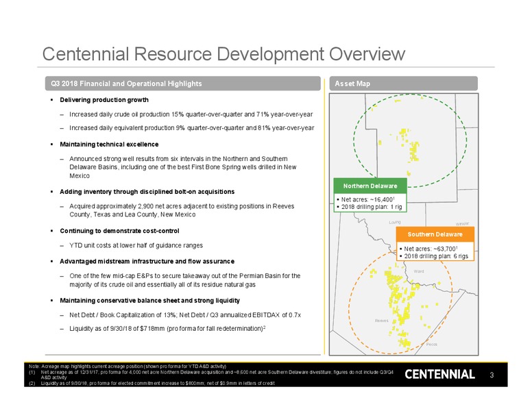Click the orange Southern Delaware label
Viewport: 532px width, 411px height.
pos(435,234)
